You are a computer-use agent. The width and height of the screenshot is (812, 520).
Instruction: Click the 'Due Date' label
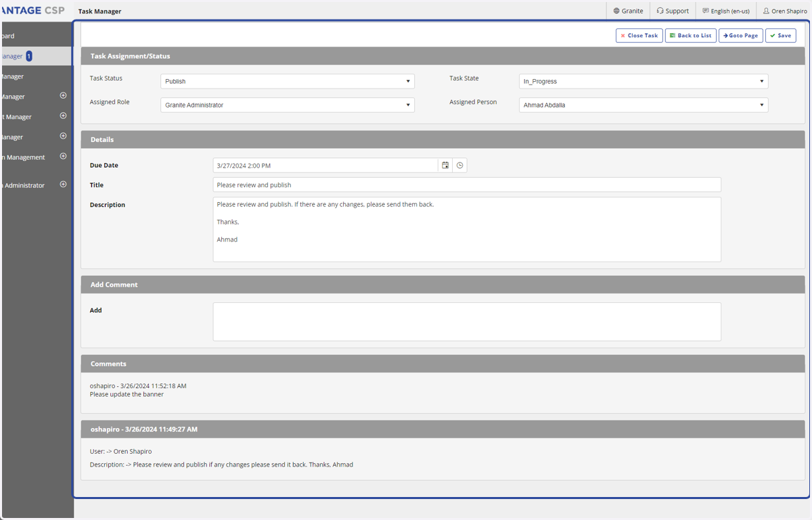tap(104, 166)
